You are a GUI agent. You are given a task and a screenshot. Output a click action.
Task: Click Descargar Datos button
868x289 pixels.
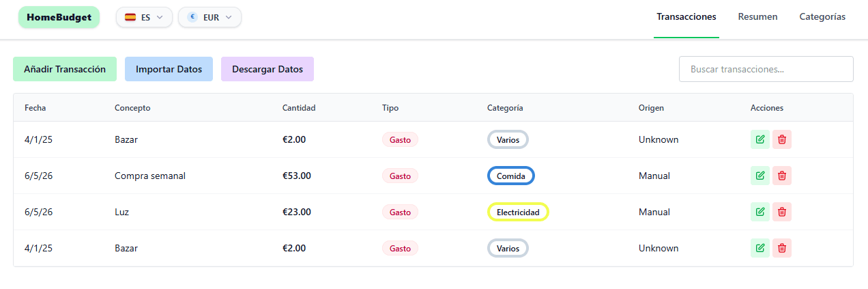point(267,69)
